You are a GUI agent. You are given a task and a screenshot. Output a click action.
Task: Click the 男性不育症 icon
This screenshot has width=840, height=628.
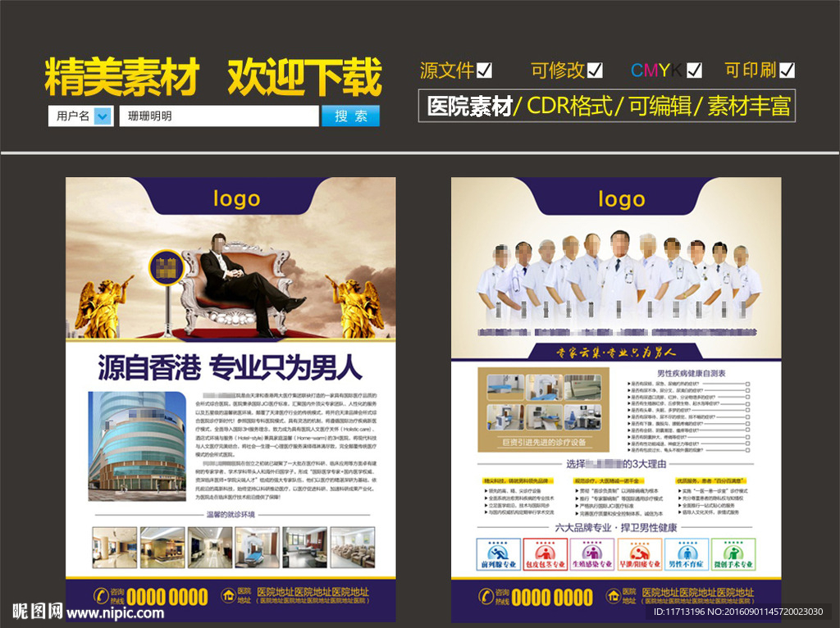tap(687, 554)
